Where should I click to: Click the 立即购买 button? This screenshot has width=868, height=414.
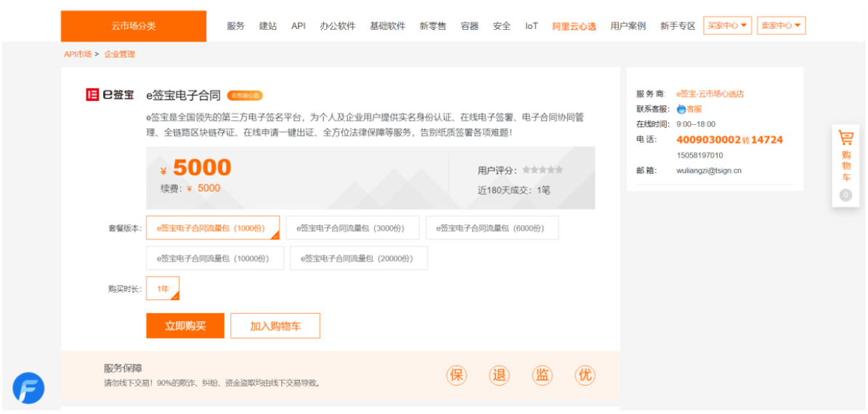point(185,326)
